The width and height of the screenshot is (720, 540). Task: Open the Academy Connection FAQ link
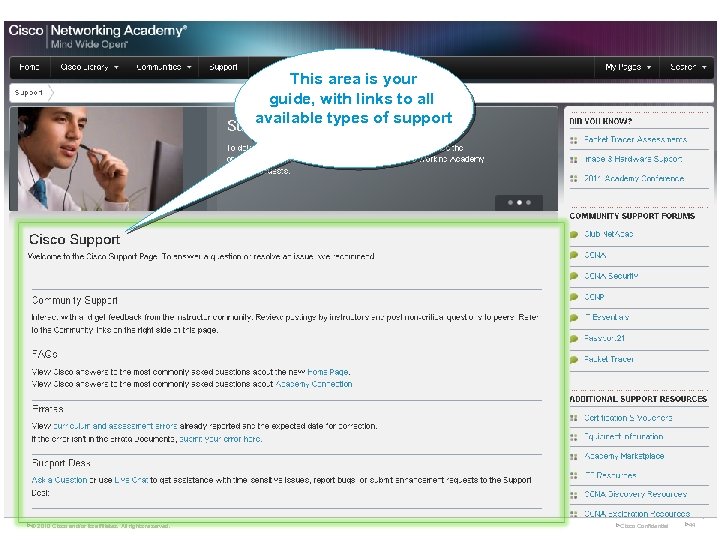[x=314, y=384]
